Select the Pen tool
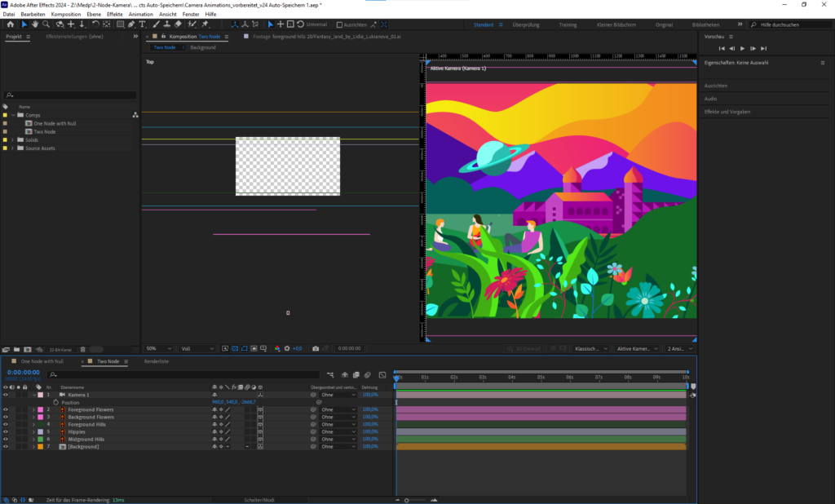835x504 pixels. point(131,24)
